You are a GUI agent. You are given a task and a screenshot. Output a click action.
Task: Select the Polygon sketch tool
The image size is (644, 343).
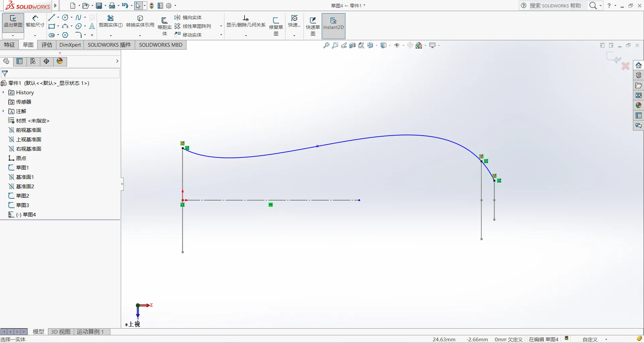[x=65, y=35]
